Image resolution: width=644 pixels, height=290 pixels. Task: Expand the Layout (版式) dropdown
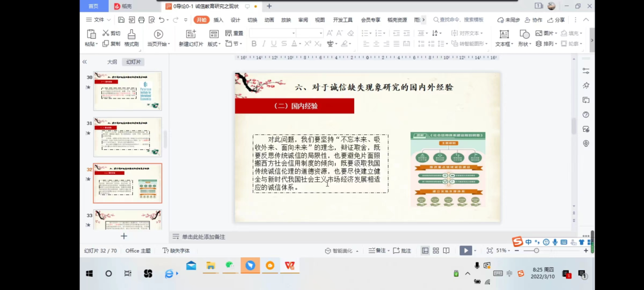click(x=213, y=44)
